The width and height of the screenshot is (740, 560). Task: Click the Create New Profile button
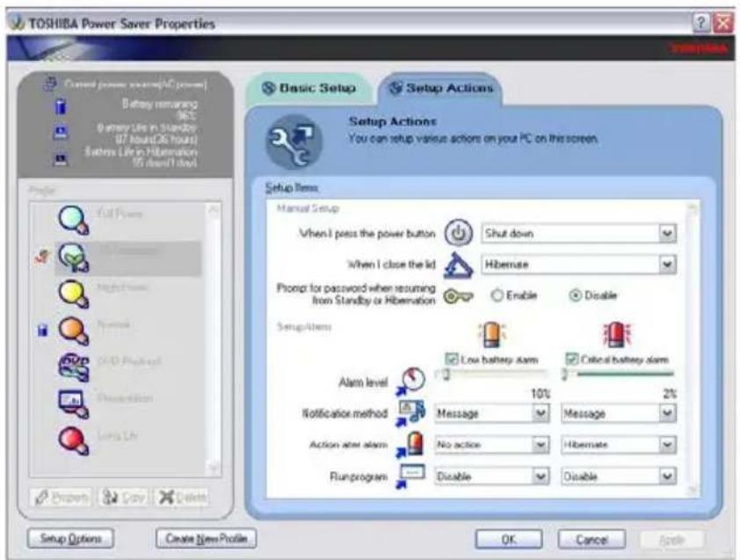207,539
